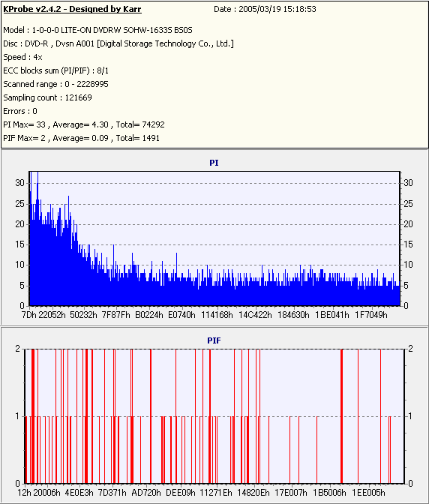Click the ECC blocks sum line
Screen dimensions: 429x504
[x=56, y=70]
